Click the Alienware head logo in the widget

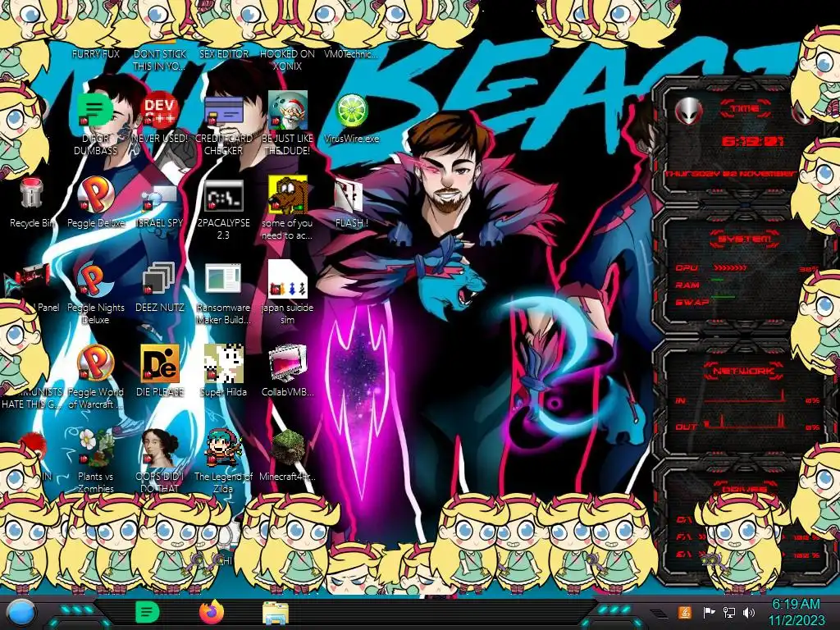click(x=688, y=111)
